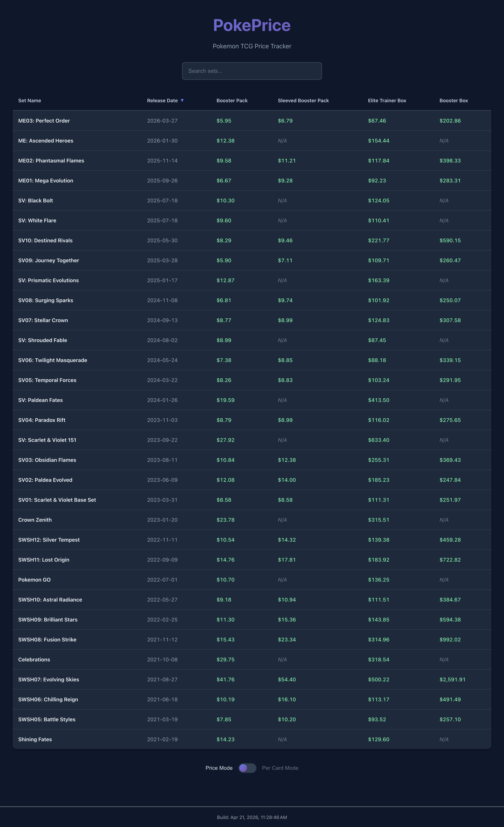The image size is (504, 827).
Task: Click the sort triangle next to Release Date
Action: pos(182,100)
